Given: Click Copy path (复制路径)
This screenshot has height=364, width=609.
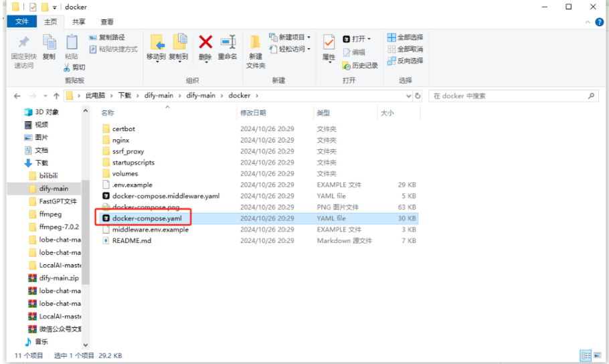Looking at the screenshot, I should (x=107, y=37).
